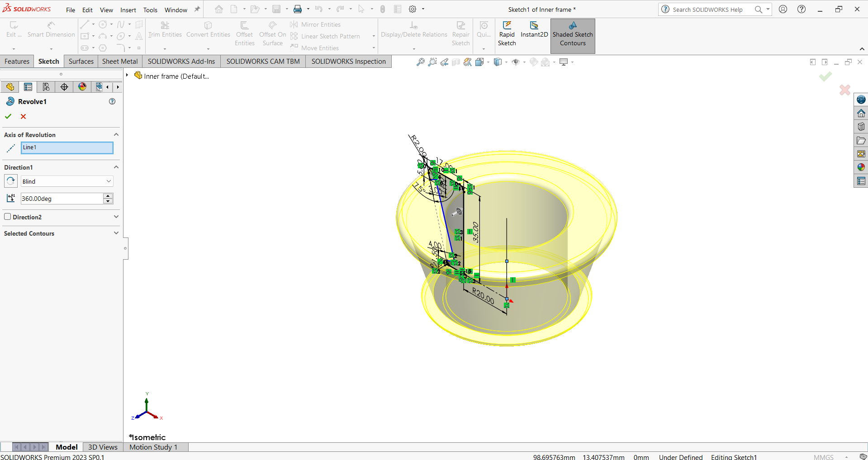
Task: Switch to the Motion Study 1 tab
Action: pyautogui.click(x=153, y=447)
